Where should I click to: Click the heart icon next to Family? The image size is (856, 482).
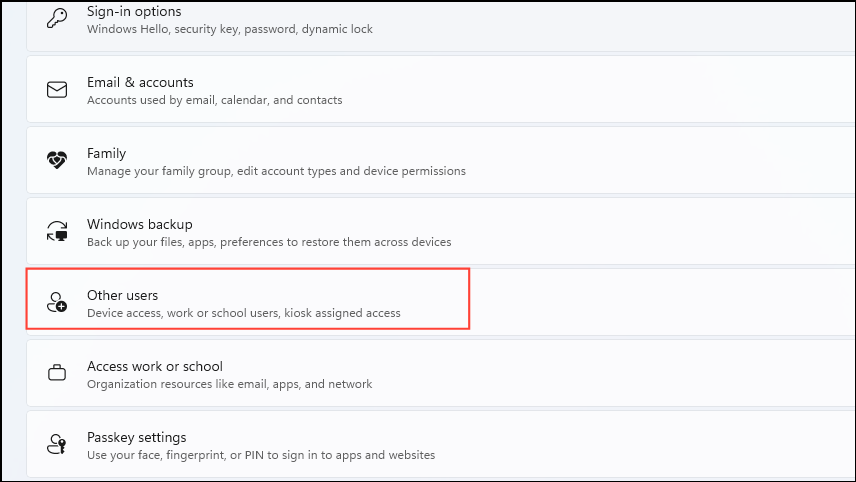(x=57, y=160)
